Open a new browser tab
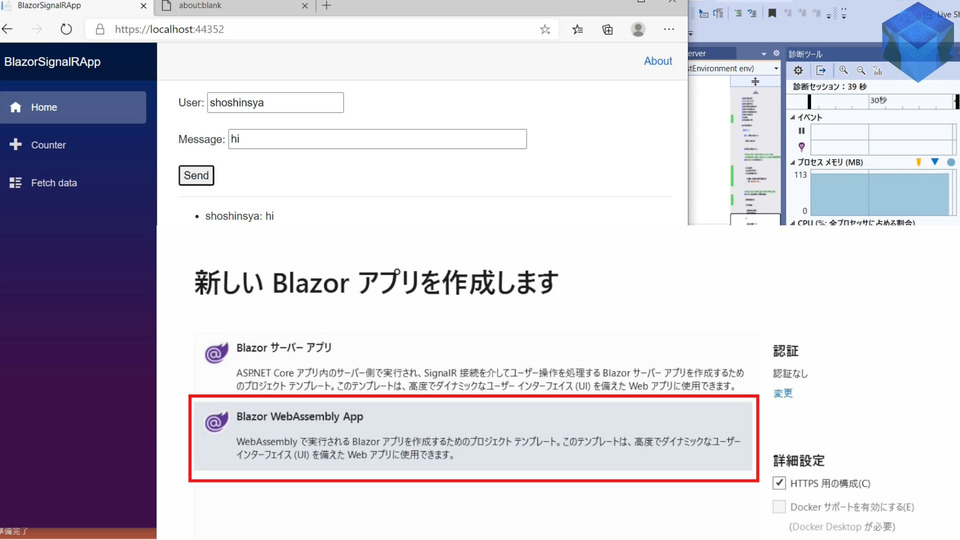The width and height of the screenshot is (960, 540). coord(326,6)
